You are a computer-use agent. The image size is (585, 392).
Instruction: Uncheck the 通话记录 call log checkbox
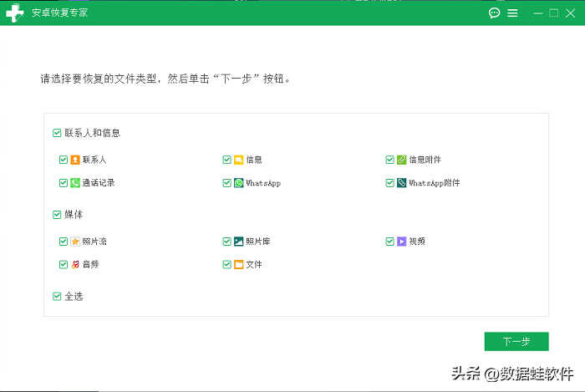click(x=64, y=183)
